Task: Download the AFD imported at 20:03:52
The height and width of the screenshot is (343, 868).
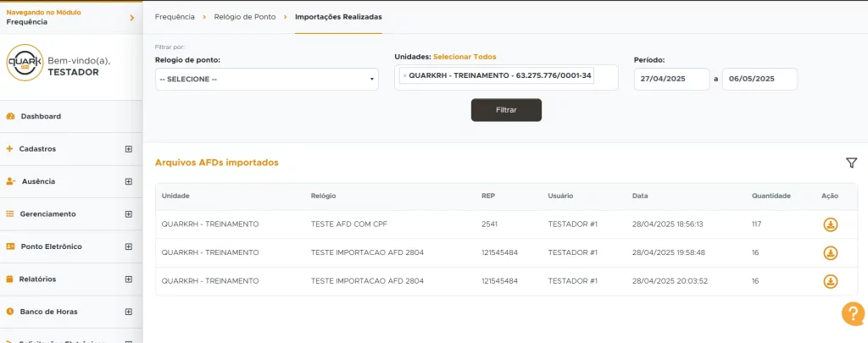Action: tap(831, 281)
